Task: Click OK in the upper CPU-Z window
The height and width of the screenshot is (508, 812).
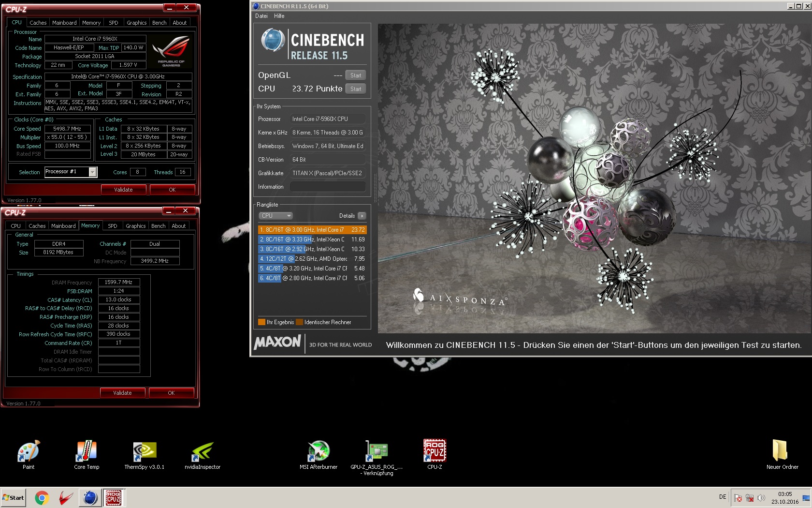Action: point(172,190)
